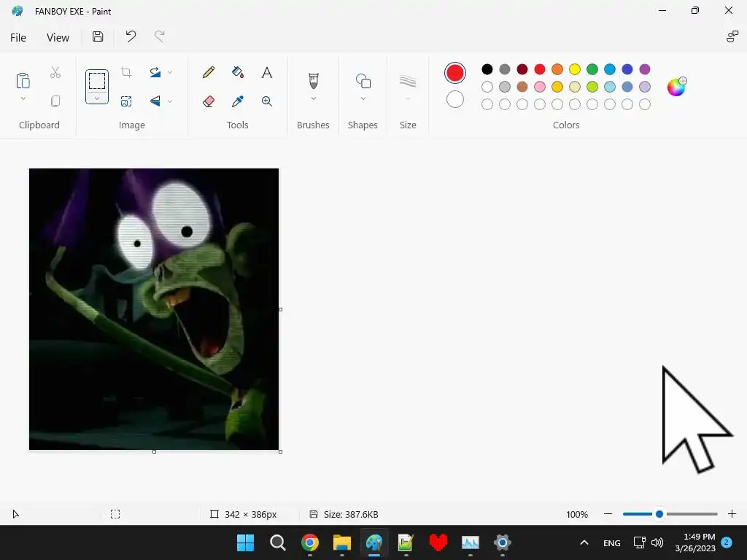The height and width of the screenshot is (560, 747).
Task: Click the Save icon
Action: [x=98, y=36]
